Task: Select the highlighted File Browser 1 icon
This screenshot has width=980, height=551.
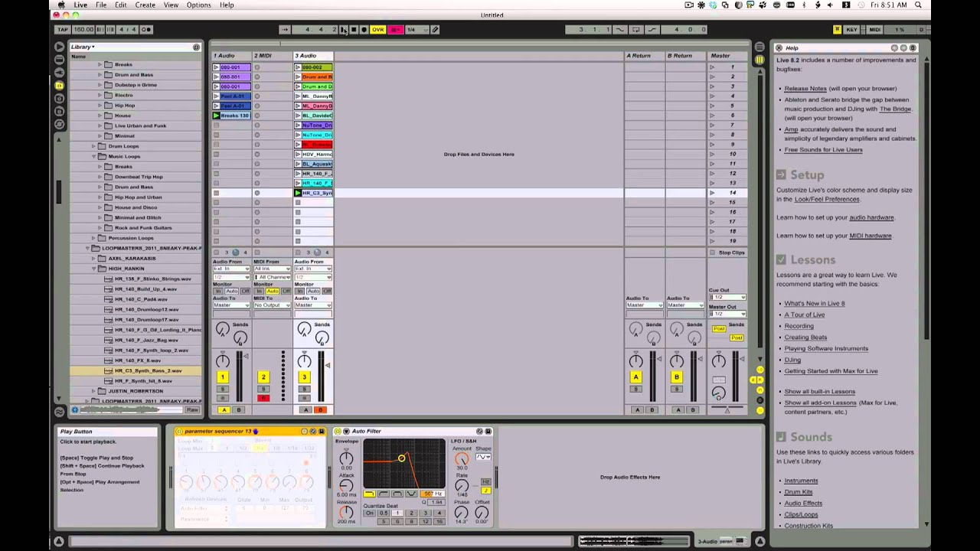Action: pyautogui.click(x=59, y=86)
